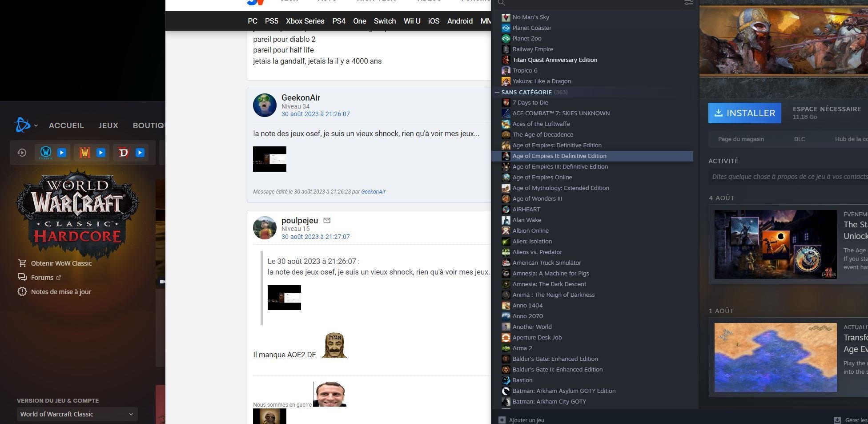The height and width of the screenshot is (424, 868).
Task: Select WoW Classic icon in Battle.net favorites
Action: [x=46, y=153]
